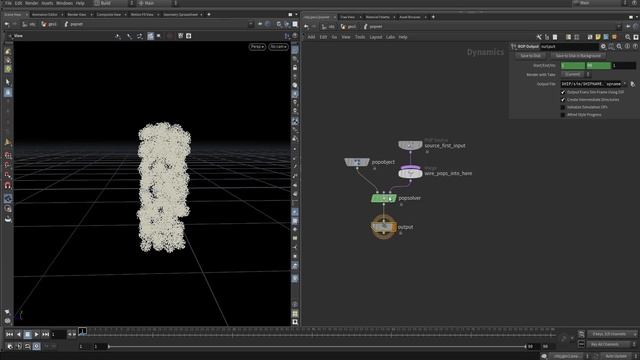Open the Persp camera dropdown in the viewport
This screenshot has width=640, height=360.
click(257, 47)
